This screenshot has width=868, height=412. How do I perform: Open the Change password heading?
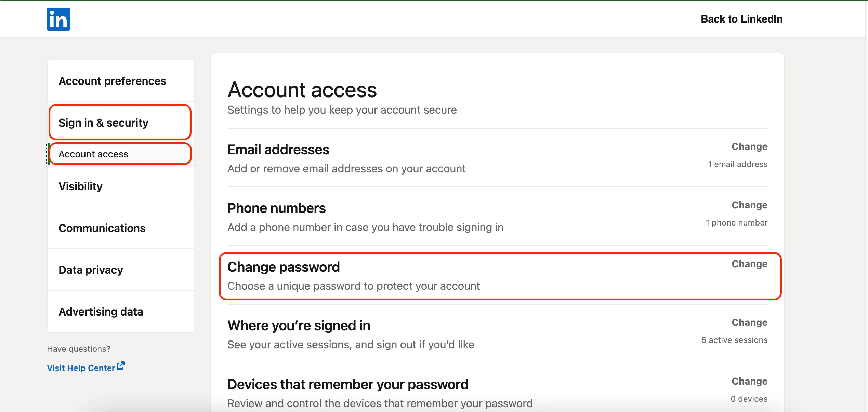click(x=284, y=267)
